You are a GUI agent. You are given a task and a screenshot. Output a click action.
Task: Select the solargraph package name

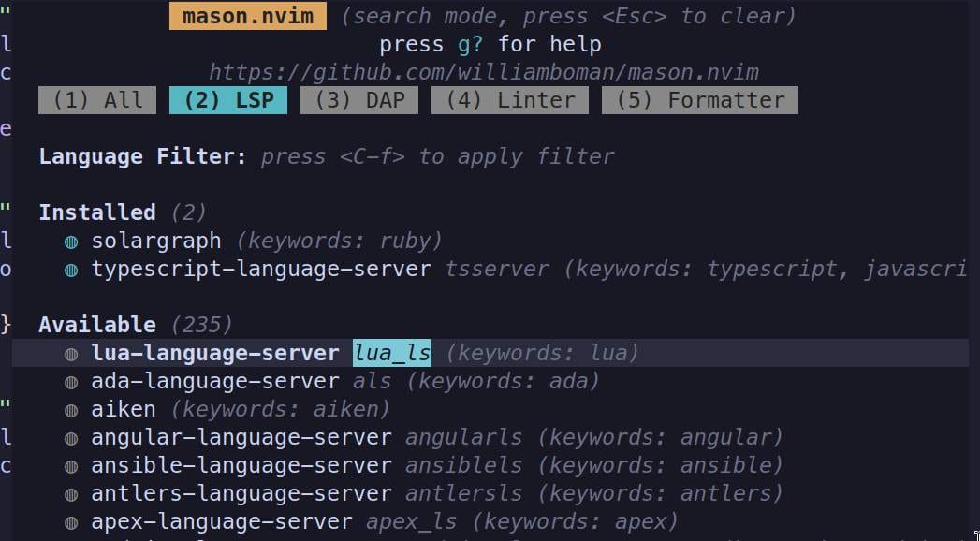[x=156, y=241]
